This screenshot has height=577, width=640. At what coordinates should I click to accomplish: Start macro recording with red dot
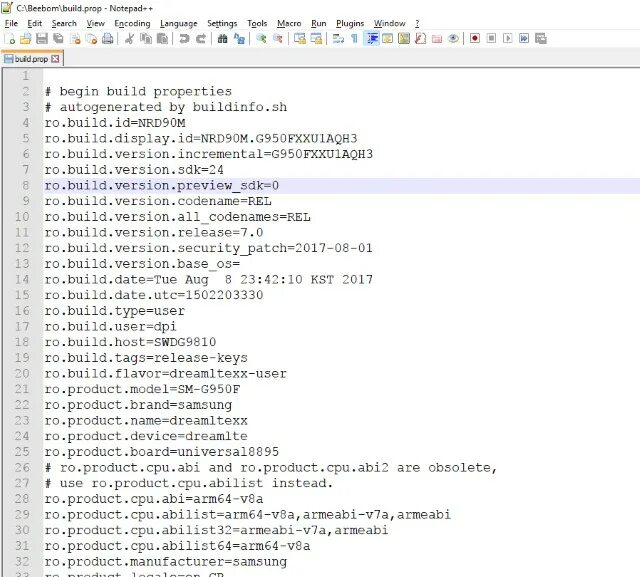[x=475, y=39]
